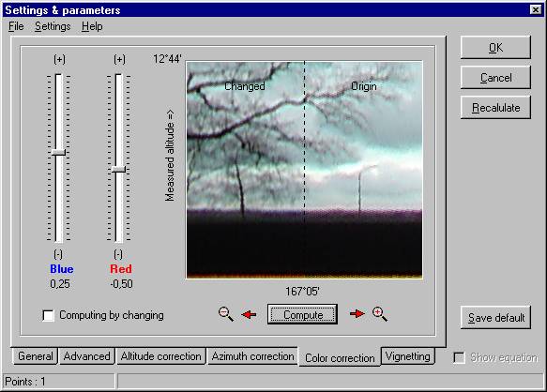
Task: Open the Altitude correction tab
Action: coord(160,356)
